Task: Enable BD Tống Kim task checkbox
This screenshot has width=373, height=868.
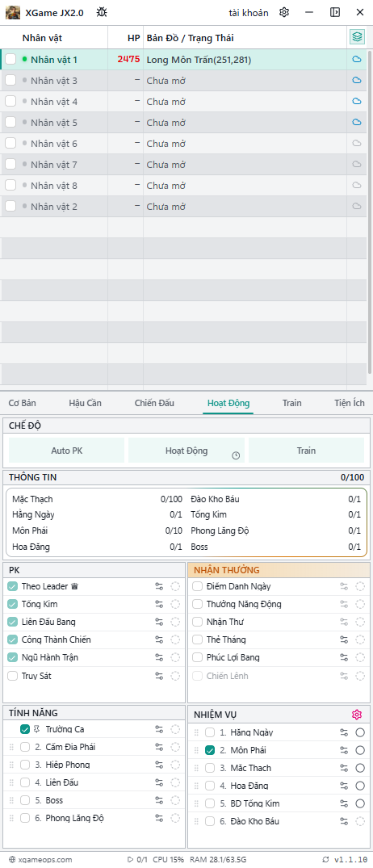Action: point(210,803)
